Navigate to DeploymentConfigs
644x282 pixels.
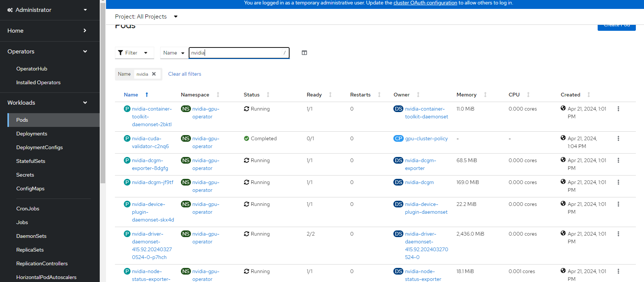[40, 147]
